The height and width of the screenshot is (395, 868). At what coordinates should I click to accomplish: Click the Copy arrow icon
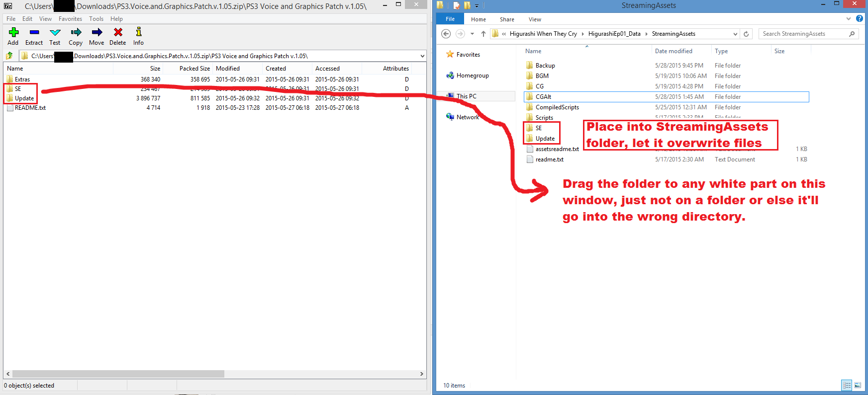[x=76, y=33]
